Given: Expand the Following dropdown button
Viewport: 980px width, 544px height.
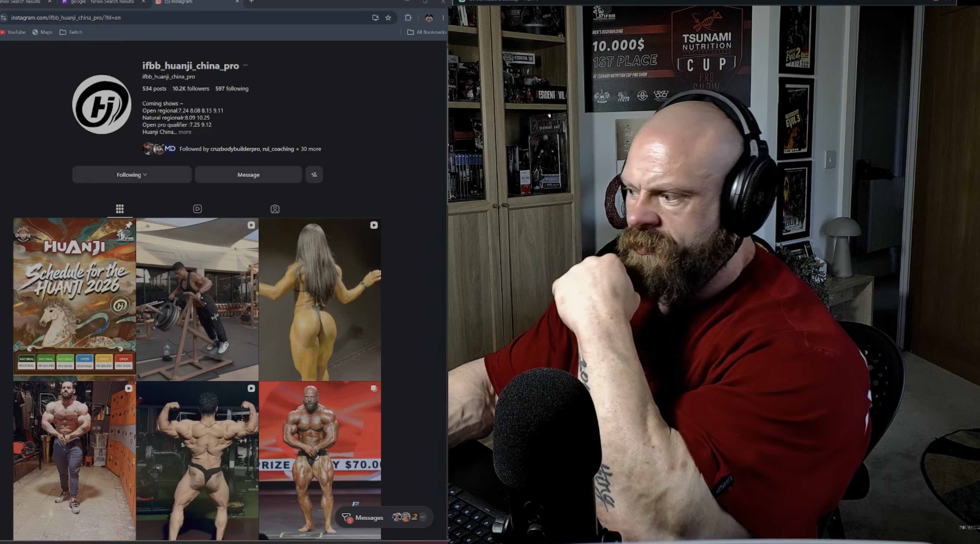Looking at the screenshot, I should tap(132, 174).
